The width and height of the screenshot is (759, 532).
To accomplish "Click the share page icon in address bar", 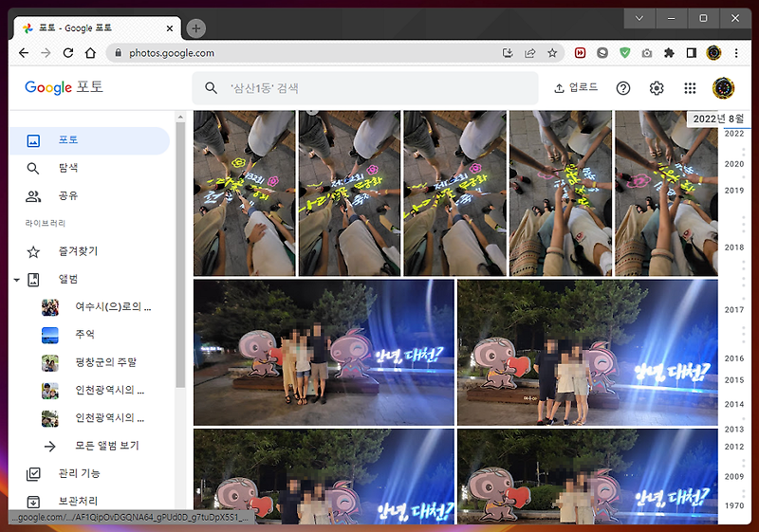I will pyautogui.click(x=530, y=53).
